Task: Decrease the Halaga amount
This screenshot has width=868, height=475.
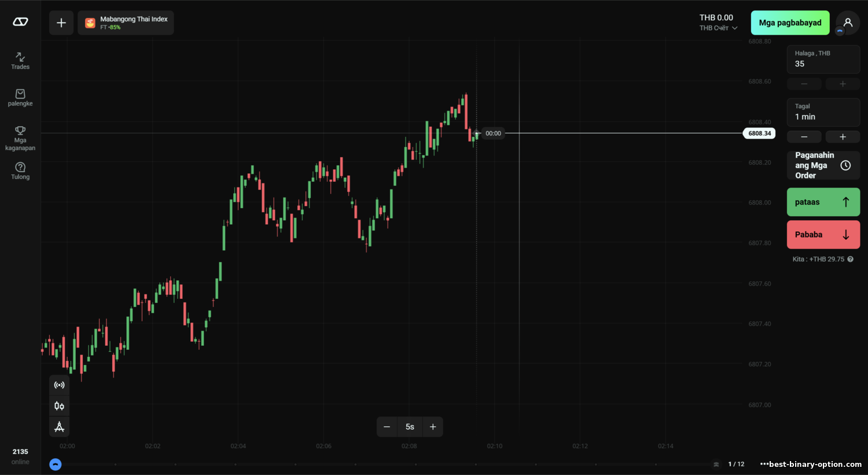Action: 804,84
